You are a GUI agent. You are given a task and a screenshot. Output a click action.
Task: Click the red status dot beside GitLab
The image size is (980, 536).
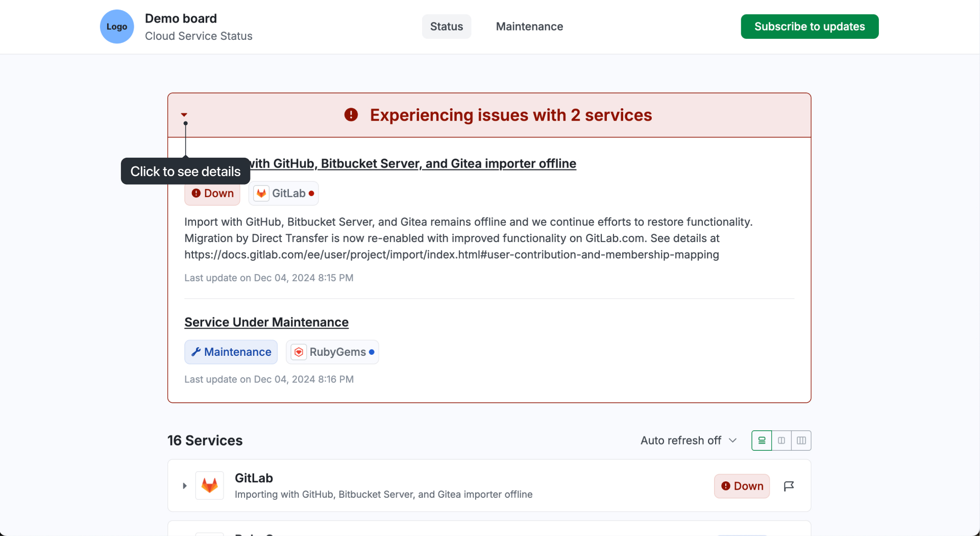click(311, 193)
